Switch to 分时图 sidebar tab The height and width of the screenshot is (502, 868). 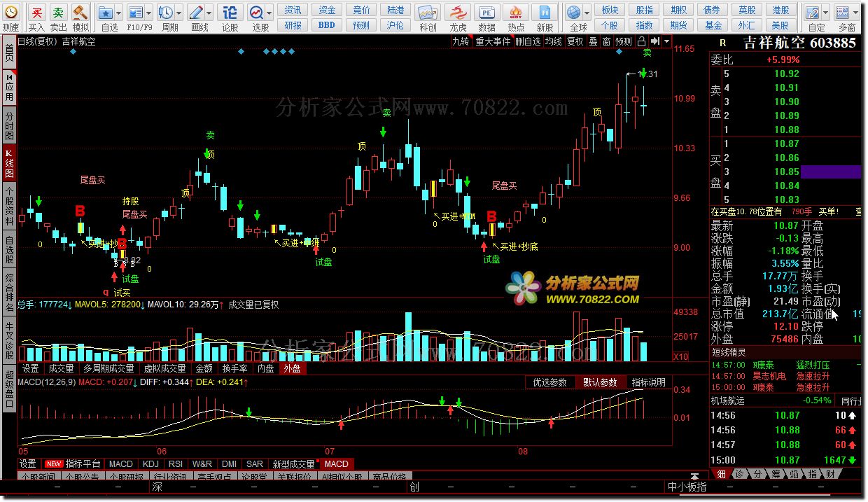point(8,125)
